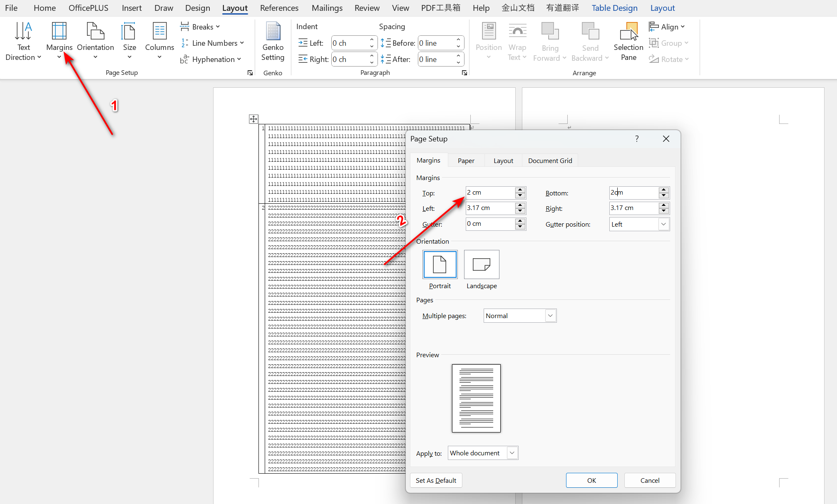
Task: Select Portrait orientation option
Action: click(440, 264)
